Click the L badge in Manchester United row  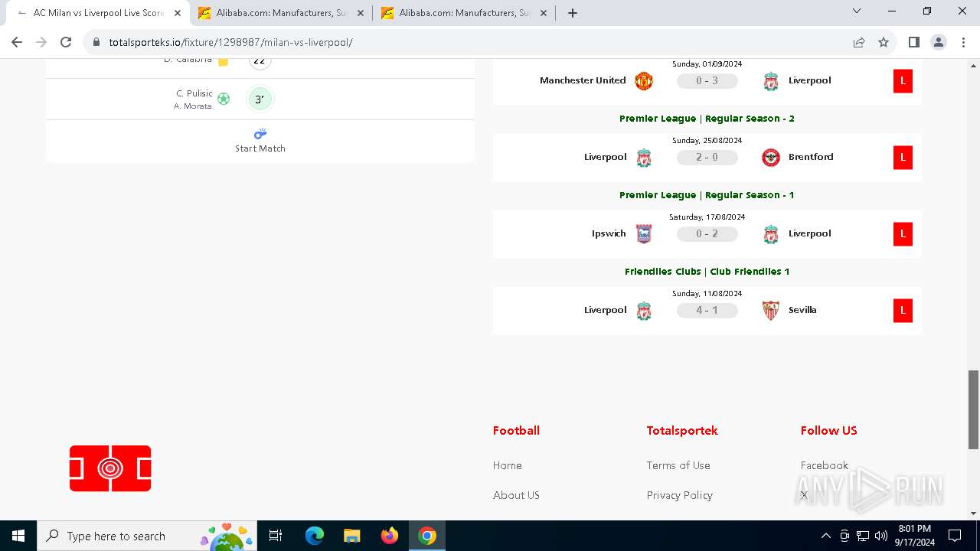903,80
